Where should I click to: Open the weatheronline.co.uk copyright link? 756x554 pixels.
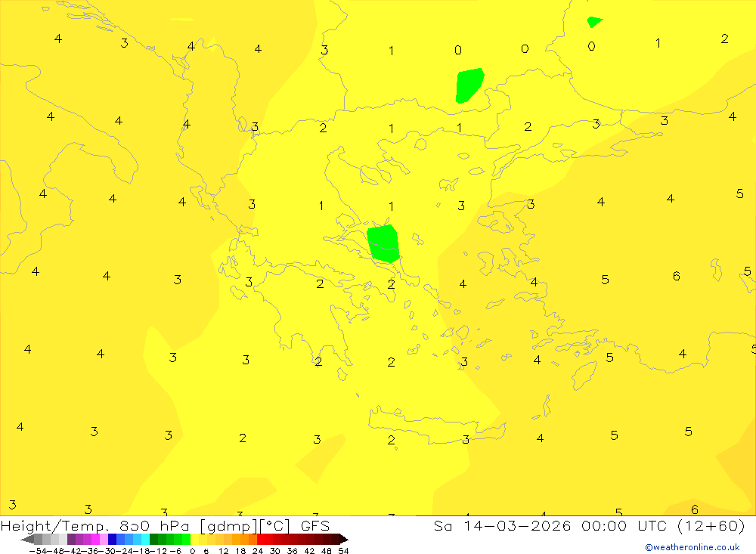point(692,547)
